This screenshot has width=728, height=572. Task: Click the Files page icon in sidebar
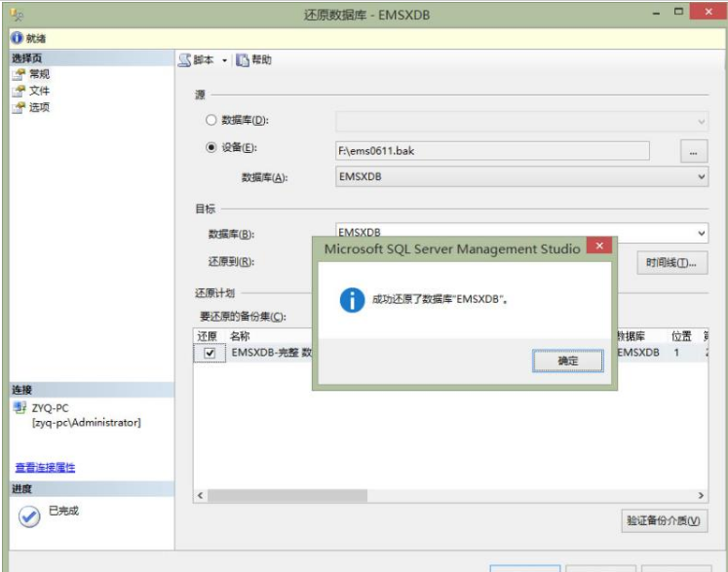coord(19,91)
